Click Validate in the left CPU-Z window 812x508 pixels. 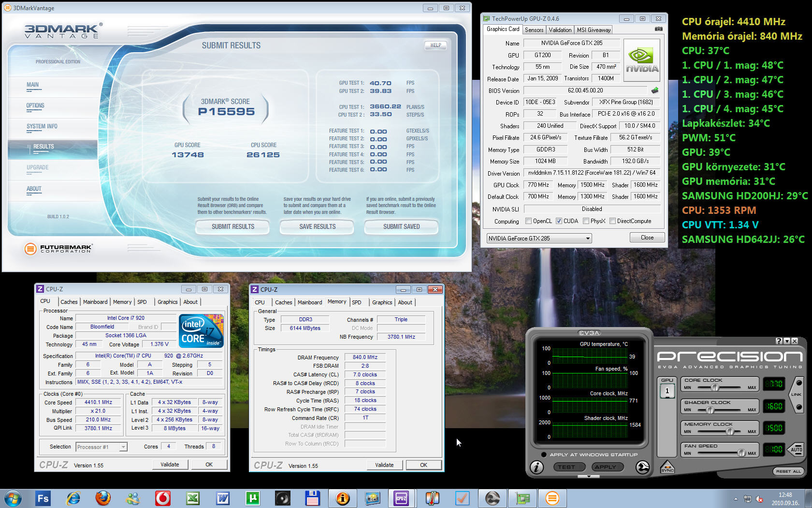pyautogui.click(x=170, y=464)
